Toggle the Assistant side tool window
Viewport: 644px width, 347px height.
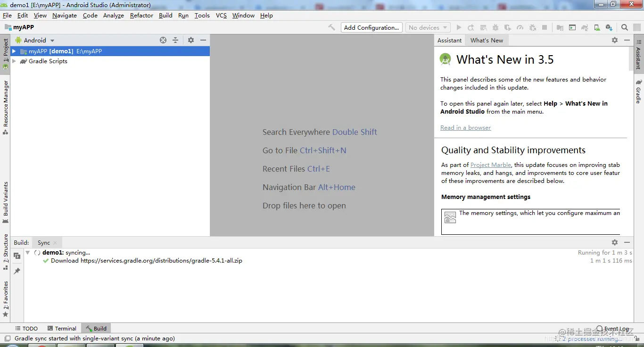639,54
